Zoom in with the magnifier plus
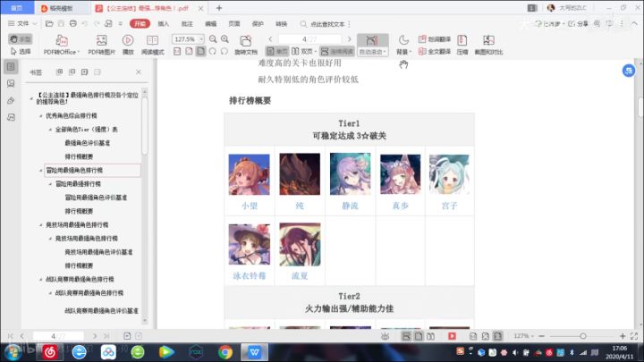 click(x=225, y=39)
